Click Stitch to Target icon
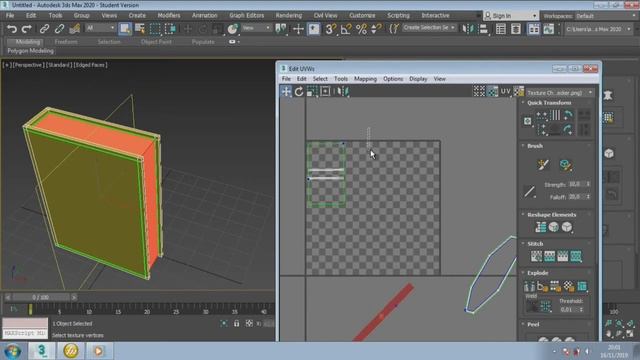 [x=536, y=256]
